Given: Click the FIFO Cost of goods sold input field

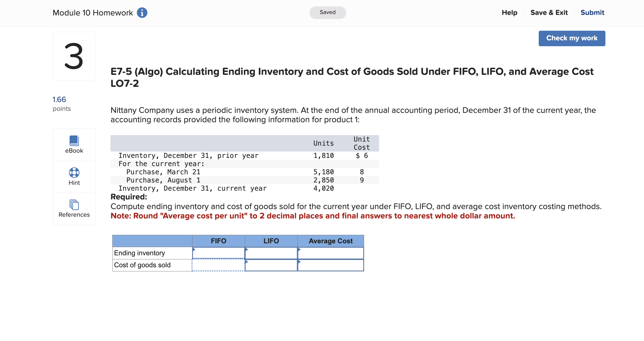Looking at the screenshot, I should click(x=218, y=265).
